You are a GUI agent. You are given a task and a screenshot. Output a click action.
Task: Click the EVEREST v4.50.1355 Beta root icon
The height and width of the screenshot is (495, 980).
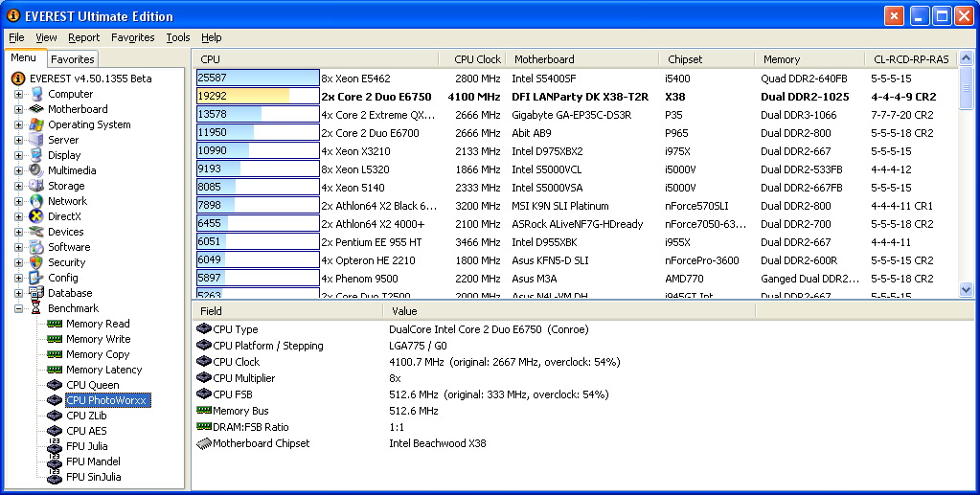19,79
